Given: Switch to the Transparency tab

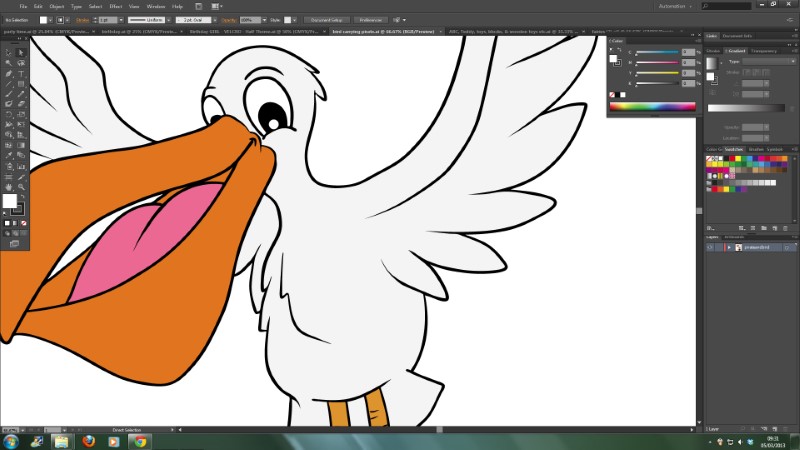Looking at the screenshot, I should [763, 50].
